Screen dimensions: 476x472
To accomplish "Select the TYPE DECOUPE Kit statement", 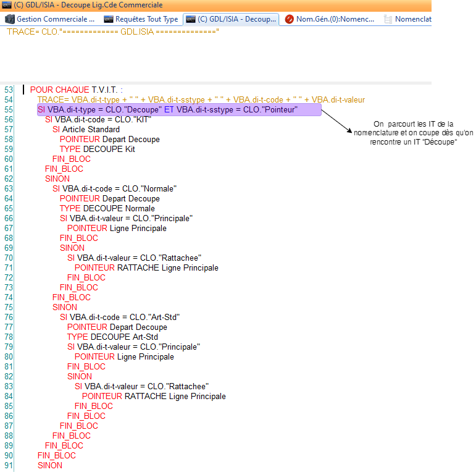I will tap(97, 150).
